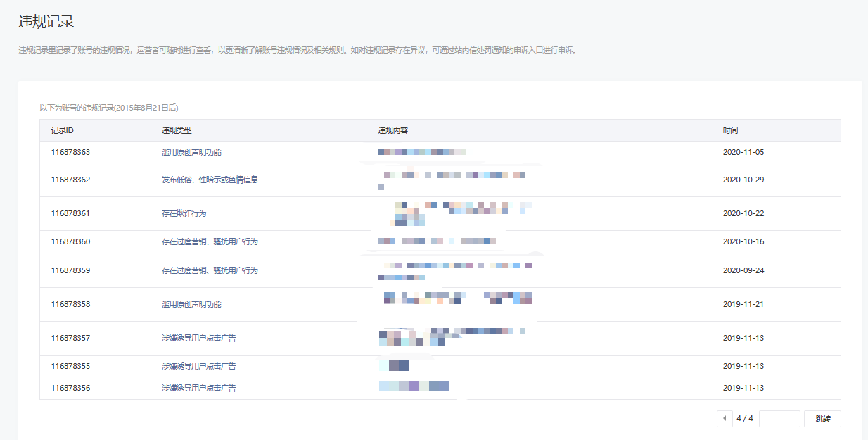Open 滥用原创声明功能 link dated 2019-11-21

pyautogui.click(x=191, y=304)
